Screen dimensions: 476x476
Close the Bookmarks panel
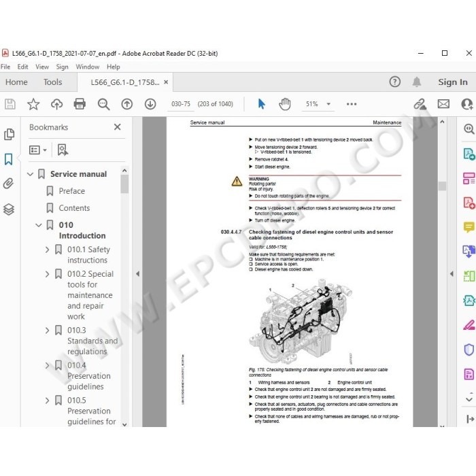[118, 127]
